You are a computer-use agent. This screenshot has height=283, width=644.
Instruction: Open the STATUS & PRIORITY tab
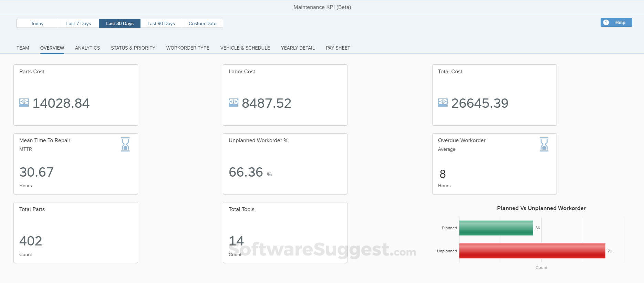point(133,48)
